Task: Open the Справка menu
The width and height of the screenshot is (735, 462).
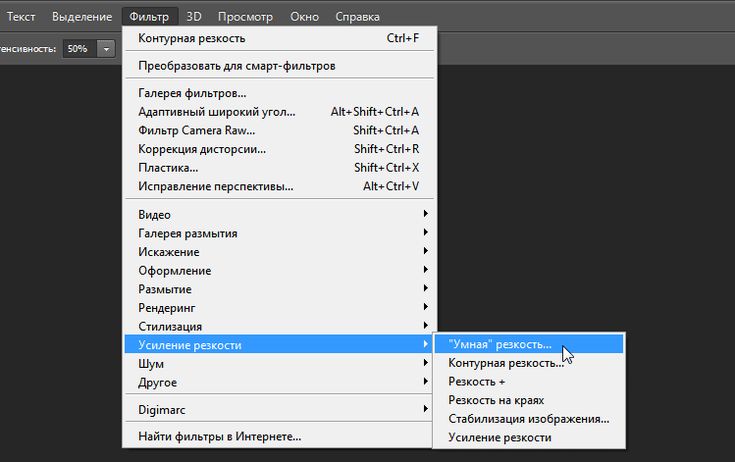Action: click(x=357, y=17)
